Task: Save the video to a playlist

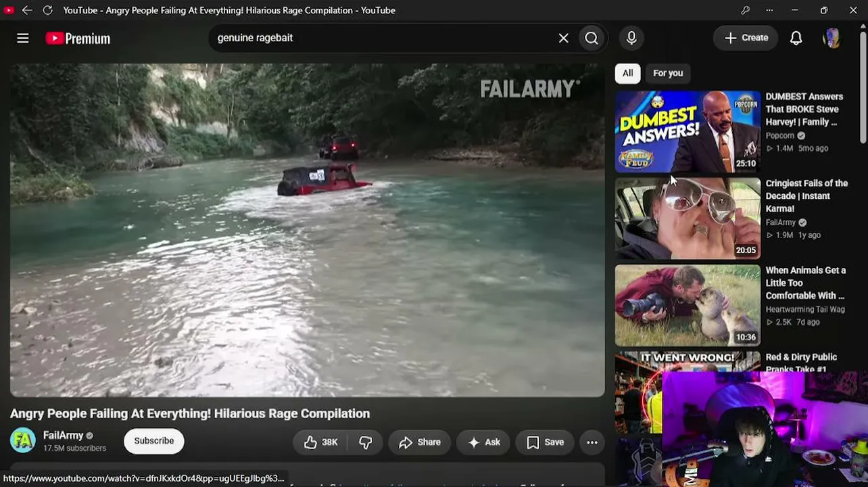Action: click(545, 442)
